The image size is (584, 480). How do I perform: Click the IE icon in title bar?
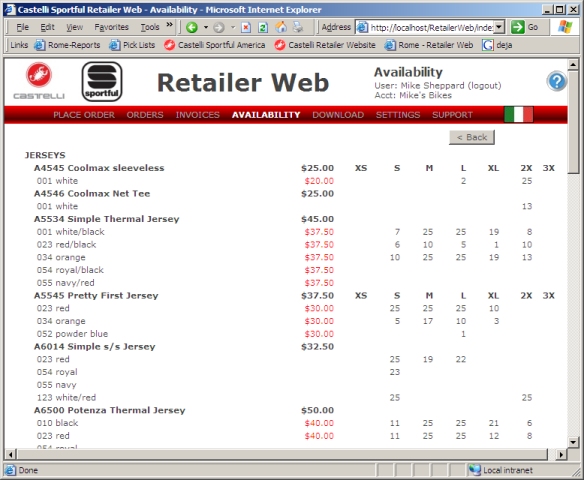[10, 9]
